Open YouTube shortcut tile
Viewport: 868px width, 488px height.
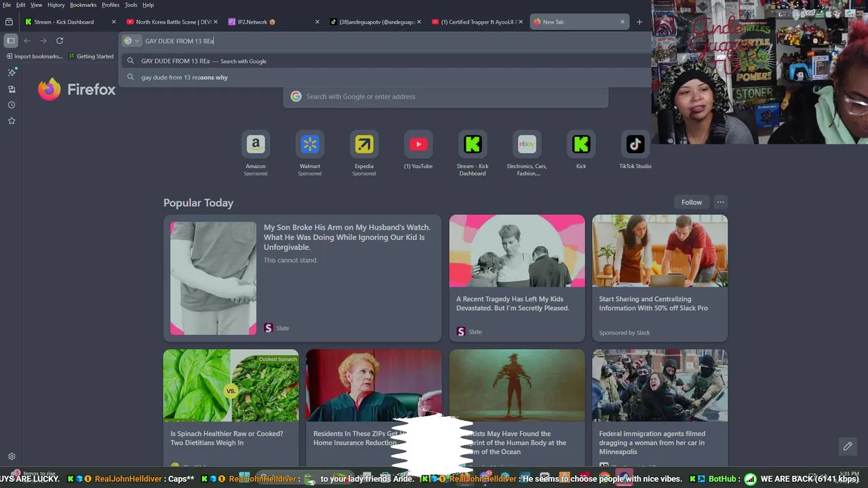pos(418,150)
